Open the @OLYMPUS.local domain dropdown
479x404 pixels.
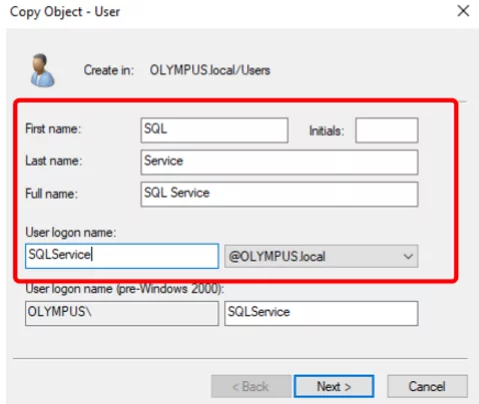click(321, 256)
